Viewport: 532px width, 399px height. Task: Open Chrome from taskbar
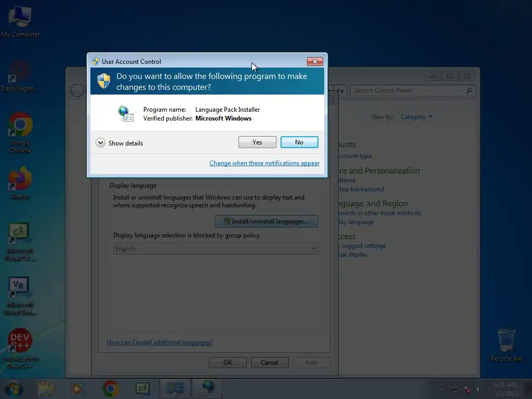110,389
